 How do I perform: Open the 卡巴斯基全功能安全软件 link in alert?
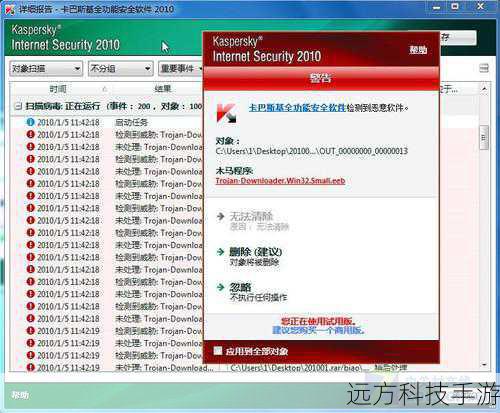click(x=297, y=108)
